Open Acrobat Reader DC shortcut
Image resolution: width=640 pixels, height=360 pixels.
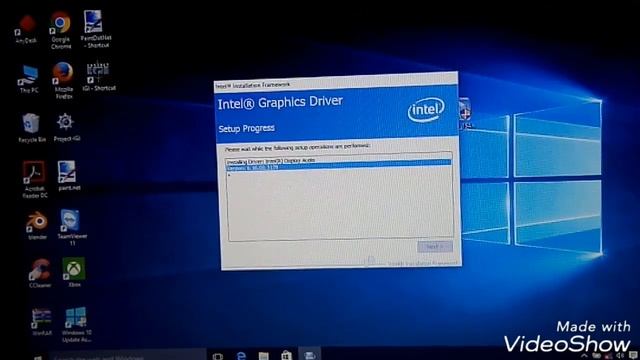tap(35, 180)
